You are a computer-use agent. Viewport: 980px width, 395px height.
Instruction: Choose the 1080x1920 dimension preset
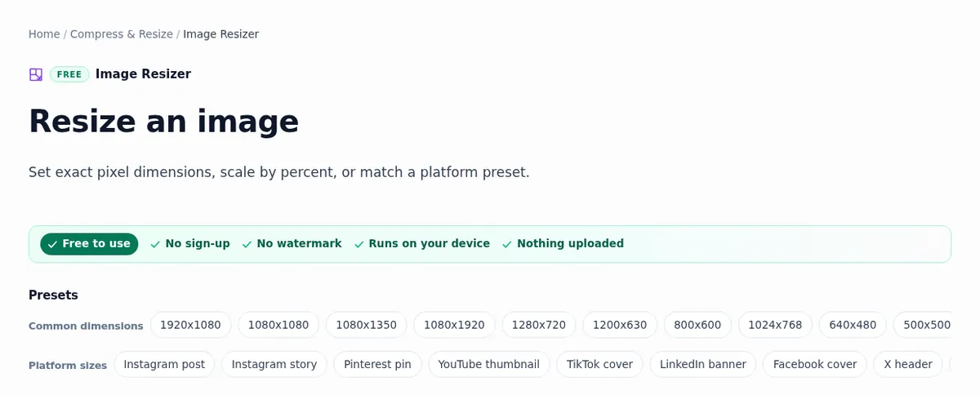(454, 325)
